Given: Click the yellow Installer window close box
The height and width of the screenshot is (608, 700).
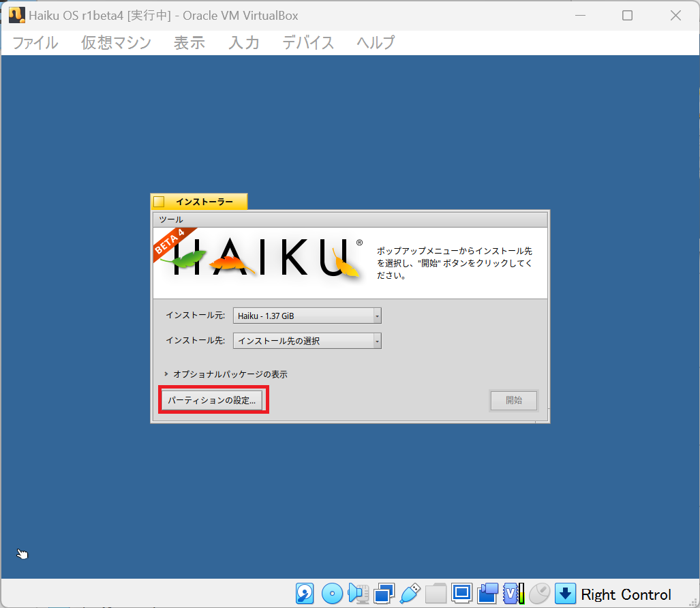Looking at the screenshot, I should [x=159, y=202].
